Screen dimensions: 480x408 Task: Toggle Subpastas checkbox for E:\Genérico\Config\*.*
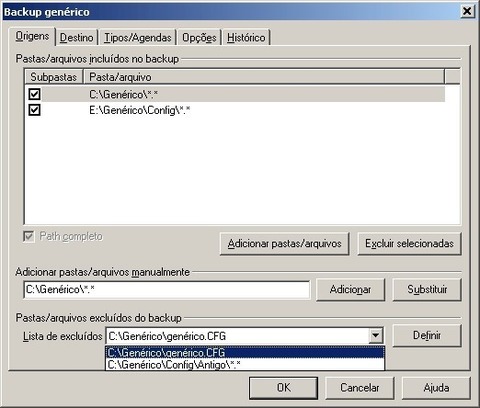tap(34, 110)
